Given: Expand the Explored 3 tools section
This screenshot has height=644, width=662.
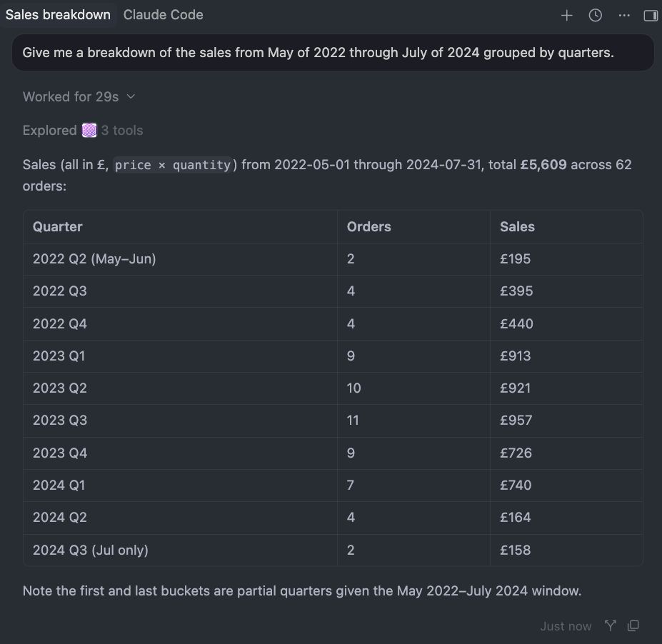Looking at the screenshot, I should [x=83, y=131].
